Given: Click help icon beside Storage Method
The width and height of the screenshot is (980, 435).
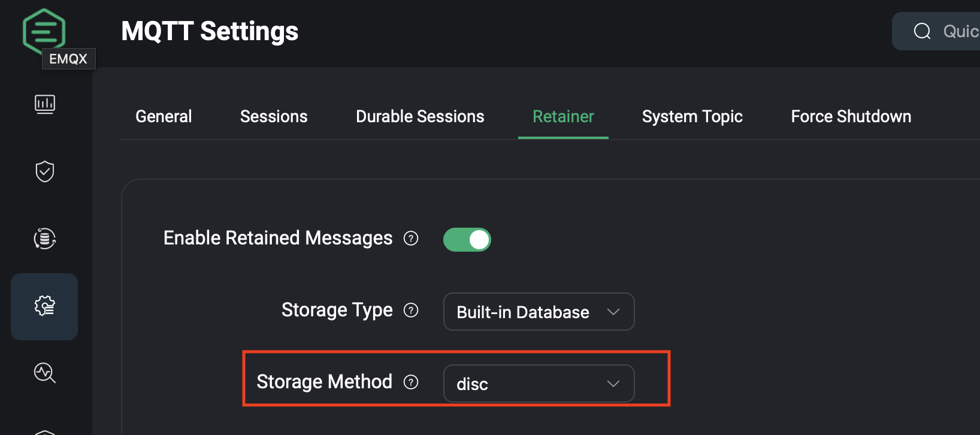Looking at the screenshot, I should coord(411,382).
